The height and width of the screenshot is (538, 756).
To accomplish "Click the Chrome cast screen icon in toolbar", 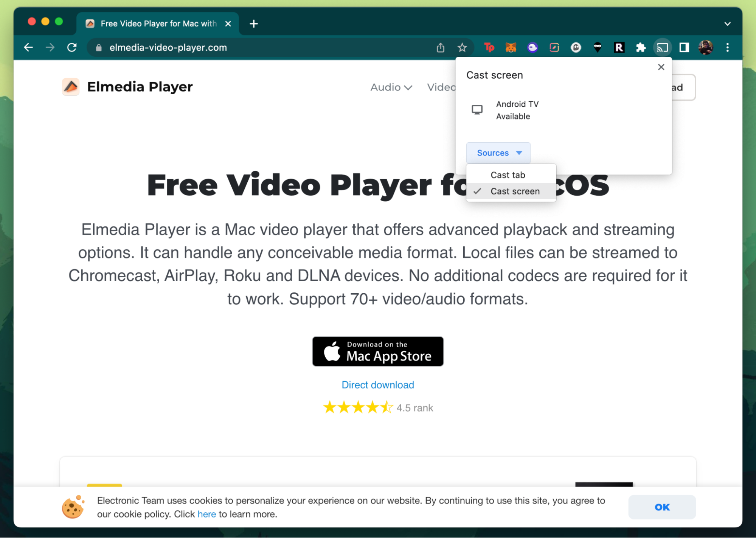I will 662,48.
